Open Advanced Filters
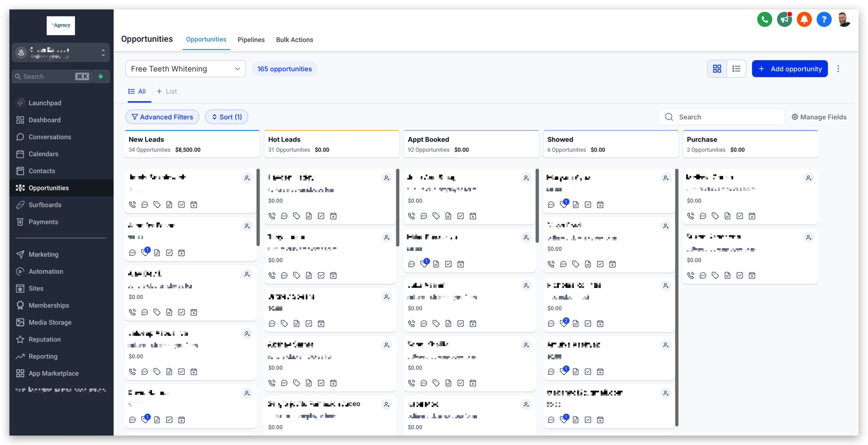Image resolution: width=868 pixels, height=445 pixels. coord(162,117)
